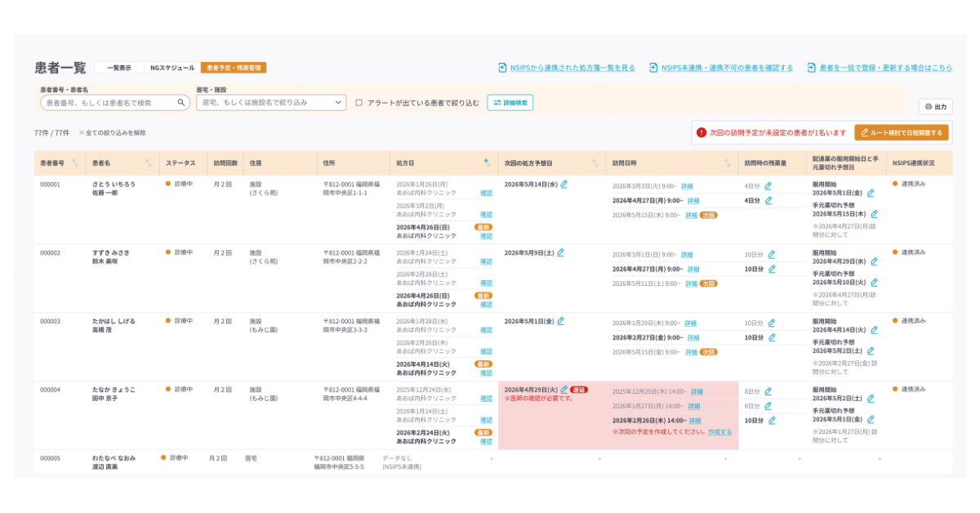Viewport: 980px width, 513px height.
Task: Click the 患者番号・患者名 search input field
Action: tap(115, 103)
